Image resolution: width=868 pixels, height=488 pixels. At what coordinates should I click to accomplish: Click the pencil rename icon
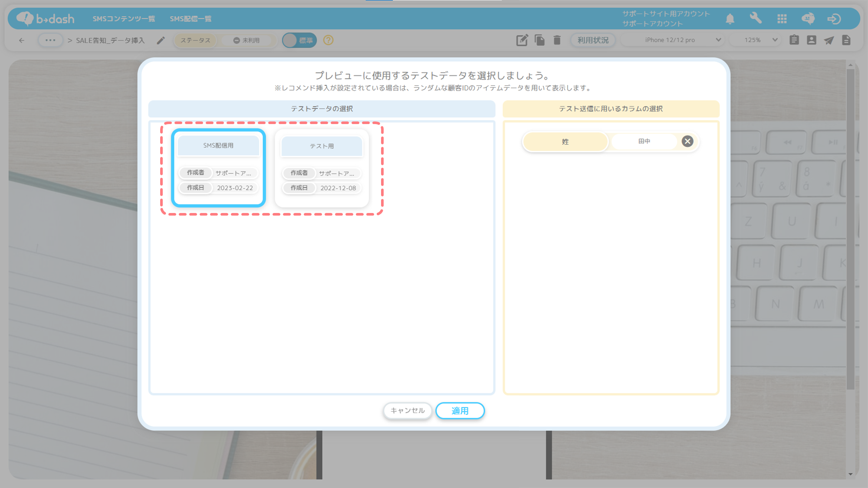coord(161,40)
